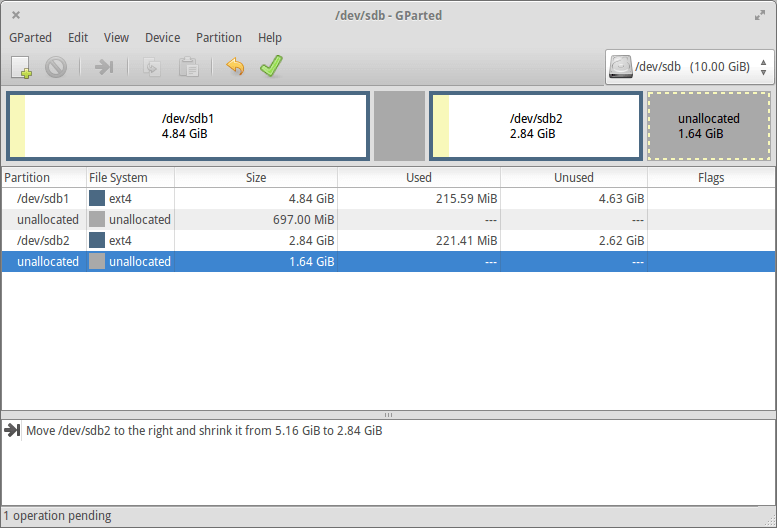Screen dimensions: 777x528
Task: Apply all operations with the green checkmark
Action: 270,67
